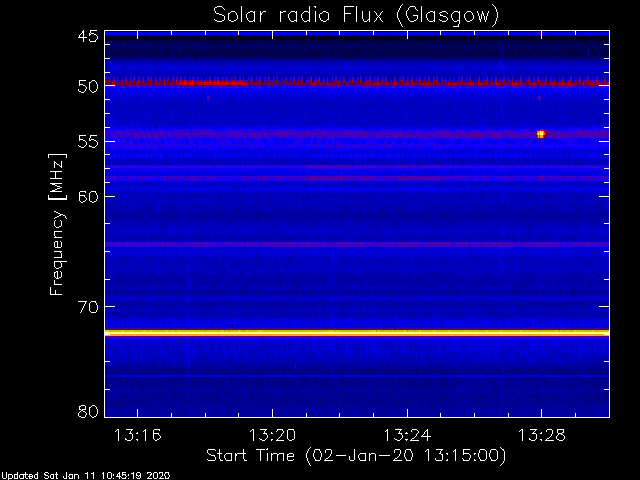Click the faint purple band near 64 MHz
Viewport: 640px width, 480px height.
click(357, 244)
